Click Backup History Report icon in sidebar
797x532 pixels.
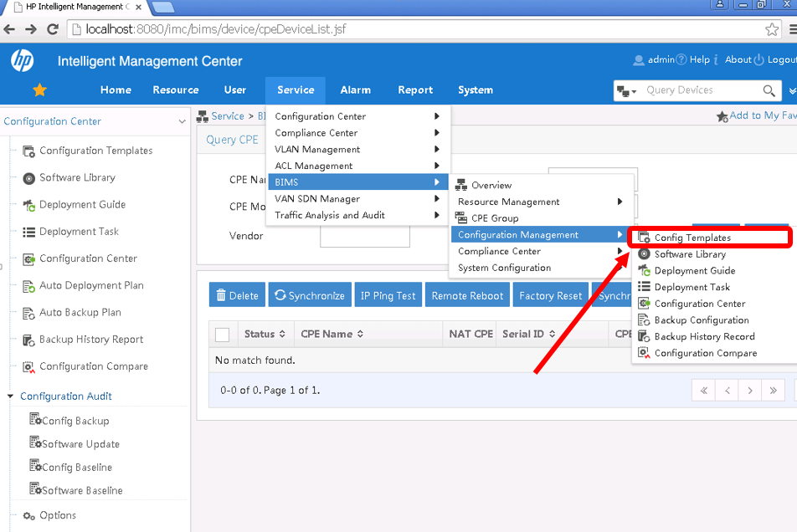click(29, 340)
